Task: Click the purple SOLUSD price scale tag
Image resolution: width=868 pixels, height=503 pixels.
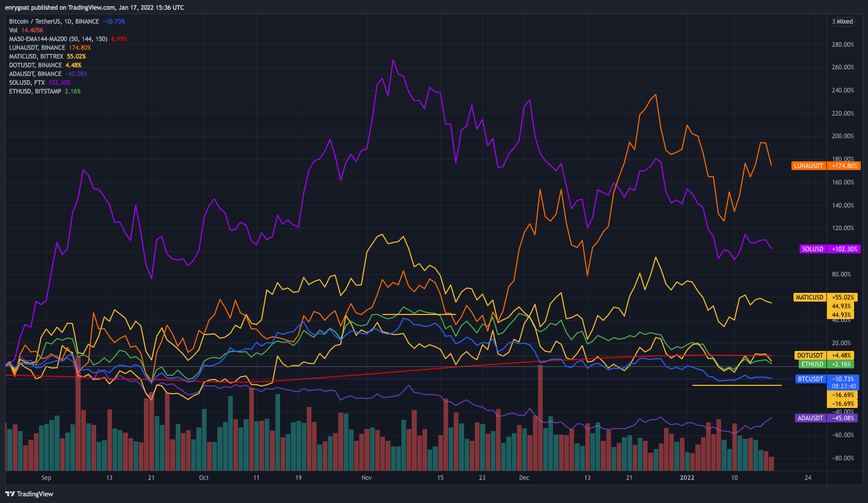Action: click(813, 249)
